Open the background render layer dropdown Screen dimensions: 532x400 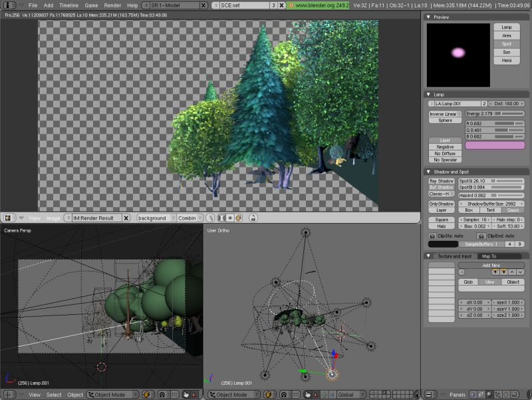[156, 218]
